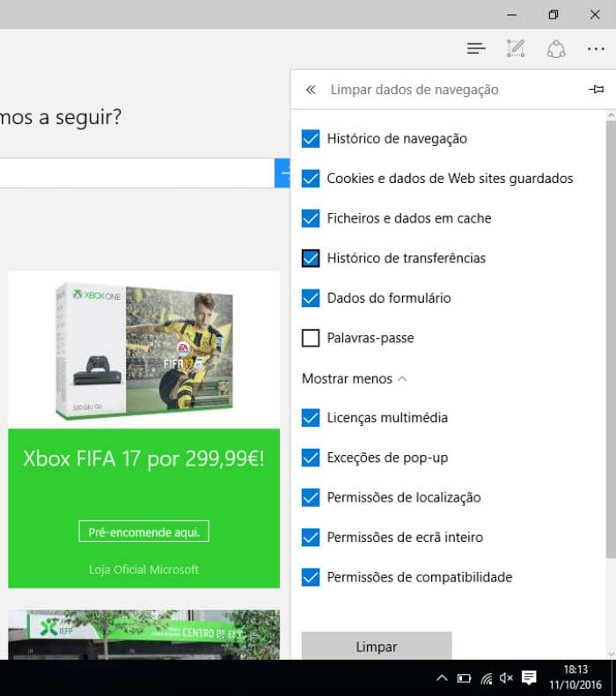Uncheck Dados do formulário
The width and height of the screenshot is (616, 696).
[311, 297]
